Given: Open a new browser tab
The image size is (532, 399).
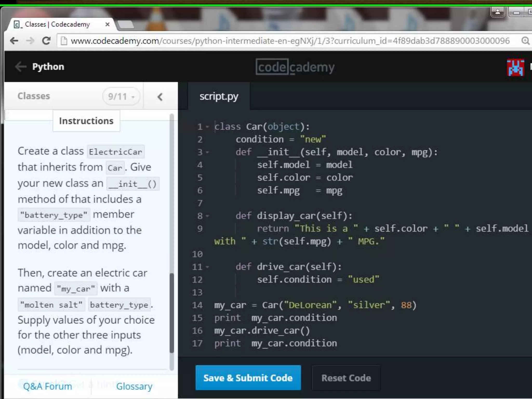Looking at the screenshot, I should click(126, 25).
